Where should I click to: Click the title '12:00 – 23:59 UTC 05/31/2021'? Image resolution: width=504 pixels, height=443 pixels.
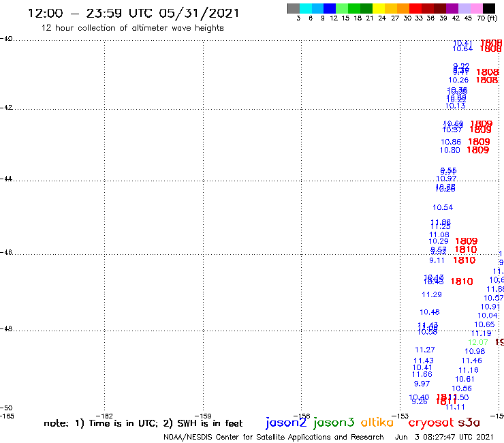(x=133, y=13)
